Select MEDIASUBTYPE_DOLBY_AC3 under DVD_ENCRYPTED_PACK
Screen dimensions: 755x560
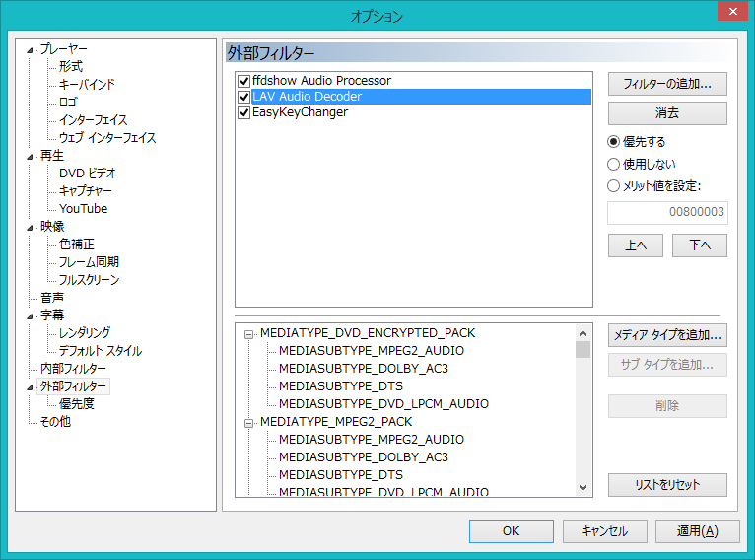[x=364, y=369]
